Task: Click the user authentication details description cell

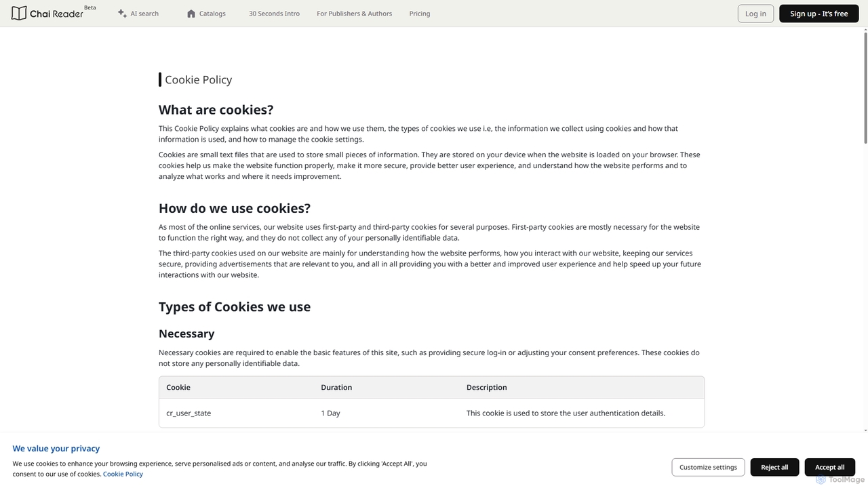Action: click(x=566, y=413)
